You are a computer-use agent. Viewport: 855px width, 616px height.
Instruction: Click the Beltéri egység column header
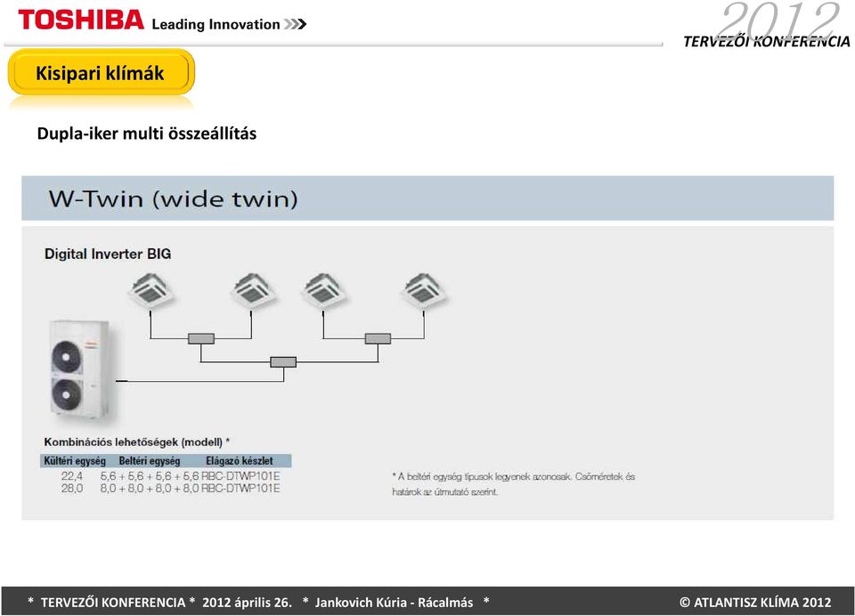click(150, 460)
